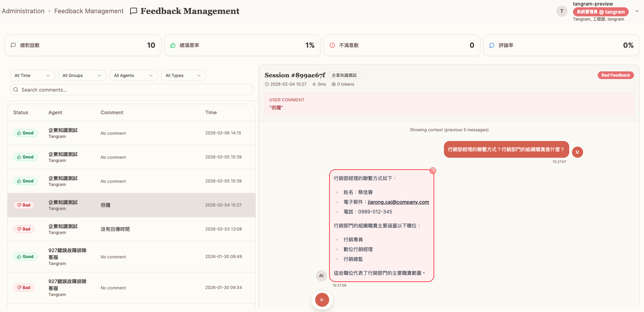Screen dimensions: 644x312
Task: Click the total satisfaction thumbs-up icon
Action: (173, 45)
